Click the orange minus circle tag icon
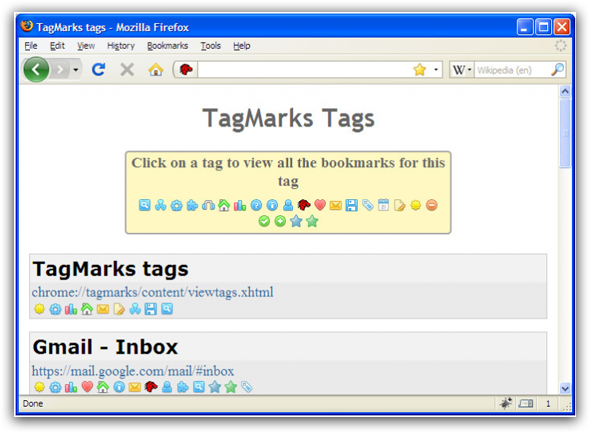The image size is (590, 432). pos(432,205)
